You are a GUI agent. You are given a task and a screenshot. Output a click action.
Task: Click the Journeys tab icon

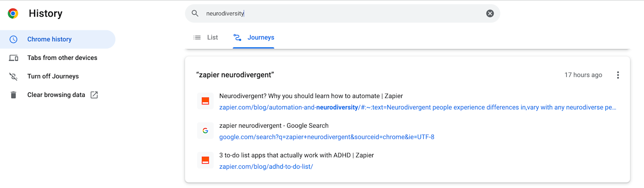[x=237, y=37]
